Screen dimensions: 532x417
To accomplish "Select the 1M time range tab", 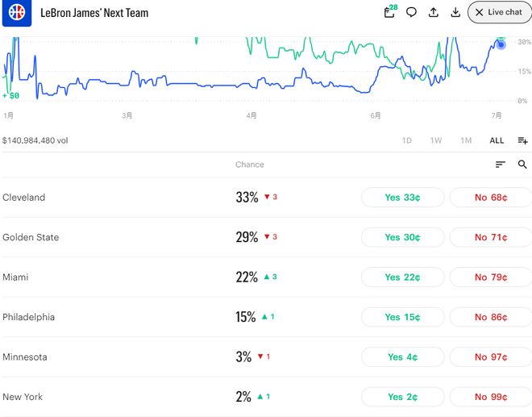I will click(466, 140).
